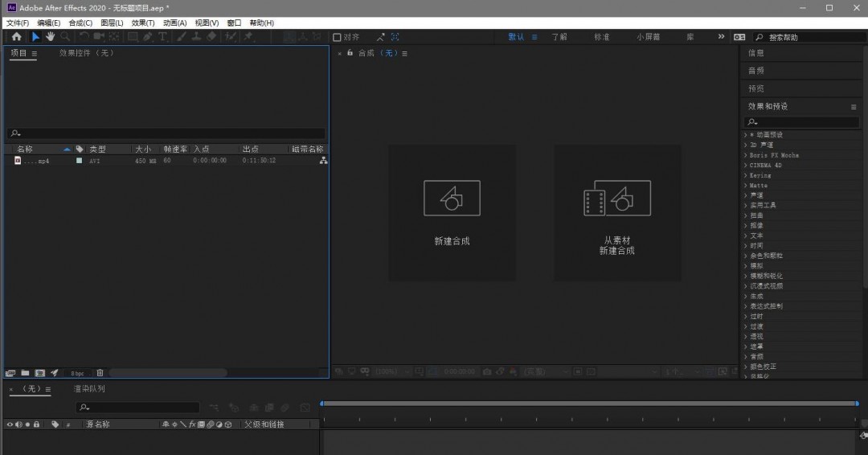Click the new folder icon in the Project panel
Screen dimensions: 868x455
pyautogui.click(x=25, y=373)
